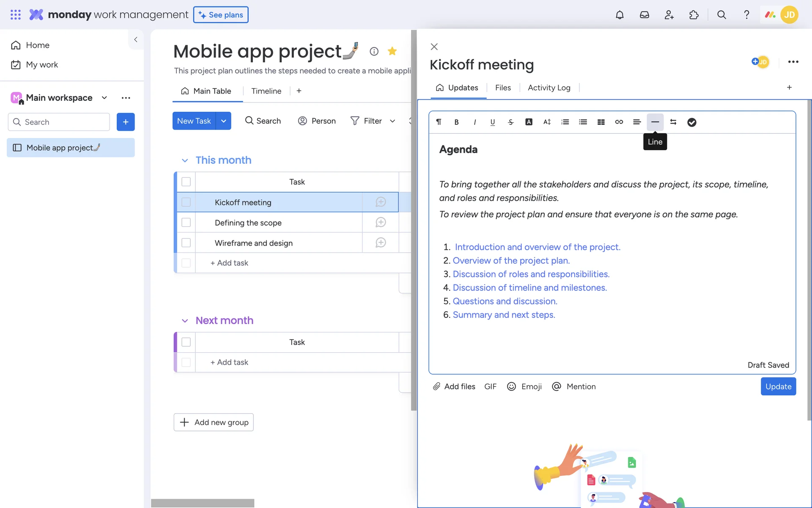812x508 pixels.
Task: Toggle strikethrough formatting in editor
Action: pos(510,122)
